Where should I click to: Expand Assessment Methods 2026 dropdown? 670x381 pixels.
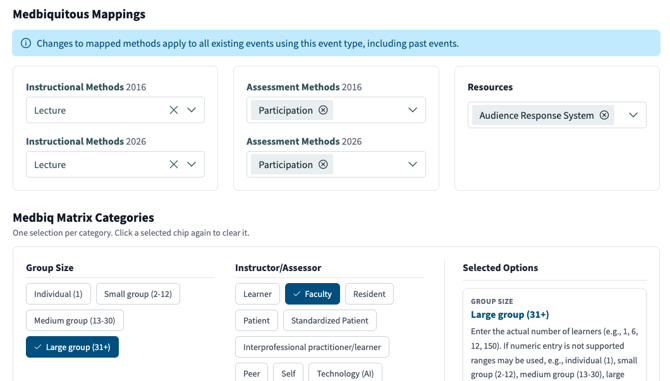tap(412, 164)
